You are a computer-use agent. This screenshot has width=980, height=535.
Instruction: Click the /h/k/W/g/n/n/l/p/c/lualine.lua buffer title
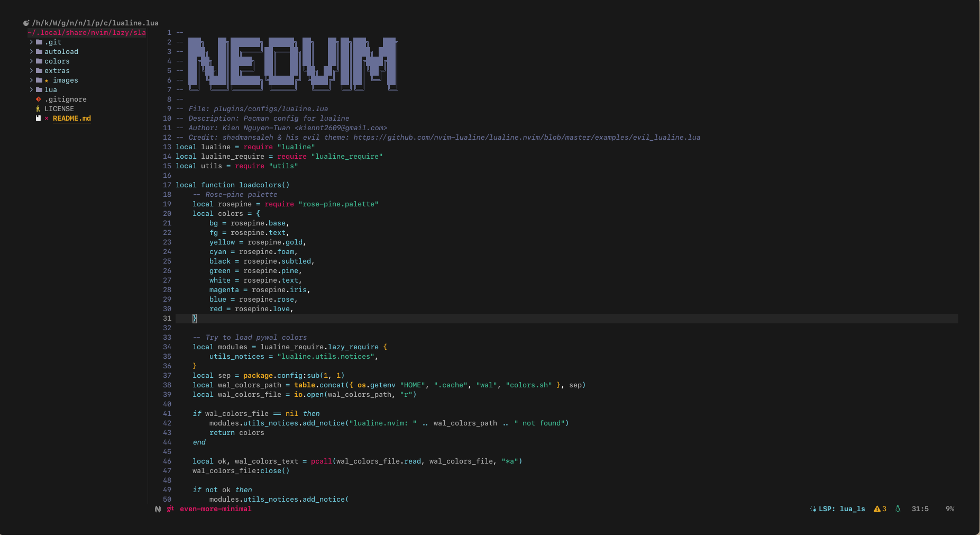tap(95, 23)
